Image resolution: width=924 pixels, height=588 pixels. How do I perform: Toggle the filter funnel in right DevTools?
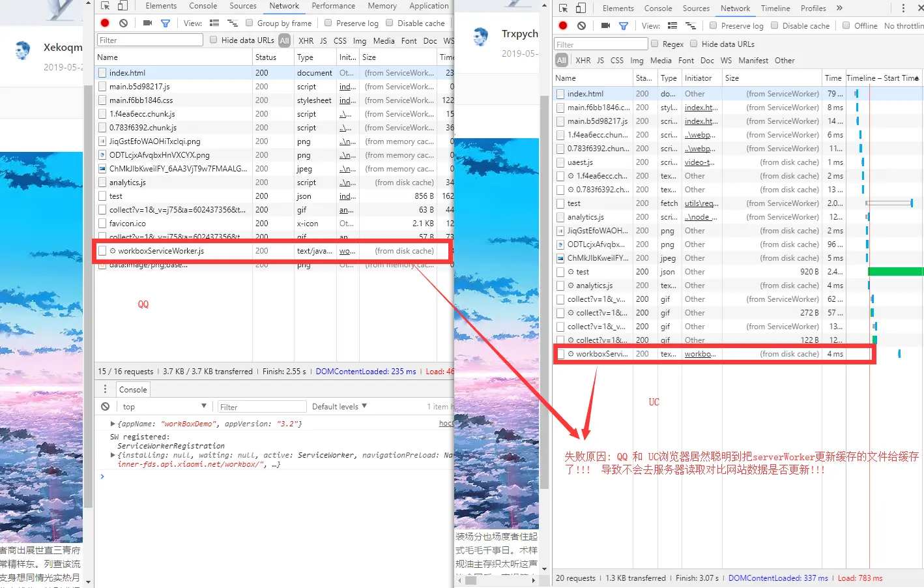coord(624,25)
